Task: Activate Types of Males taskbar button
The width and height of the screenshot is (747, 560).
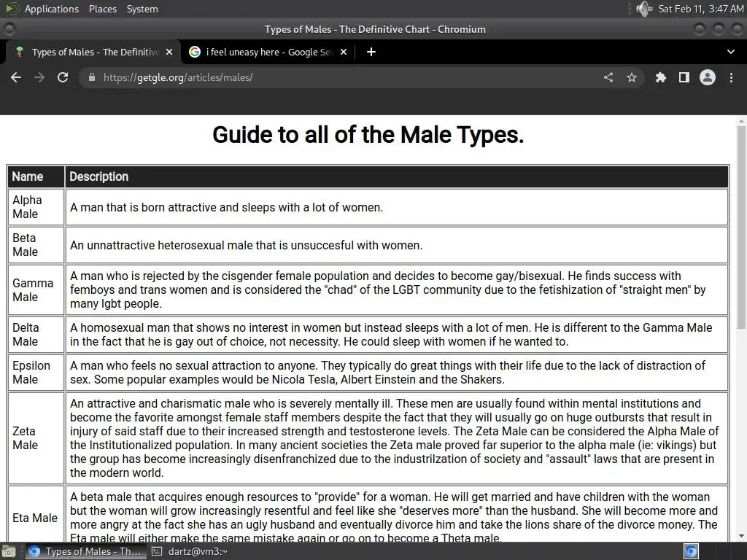Action: pyautogui.click(x=85, y=551)
